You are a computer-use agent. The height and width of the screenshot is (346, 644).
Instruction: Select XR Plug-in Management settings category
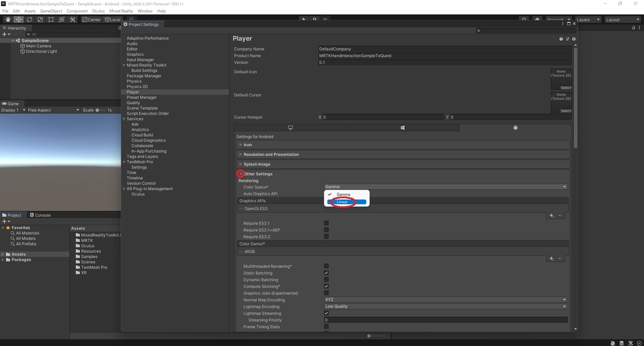point(150,189)
